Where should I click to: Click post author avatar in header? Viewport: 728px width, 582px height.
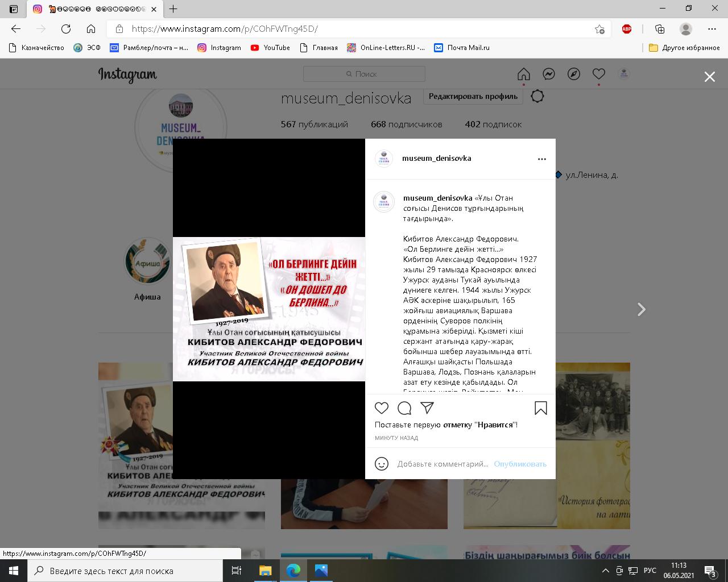(384, 159)
